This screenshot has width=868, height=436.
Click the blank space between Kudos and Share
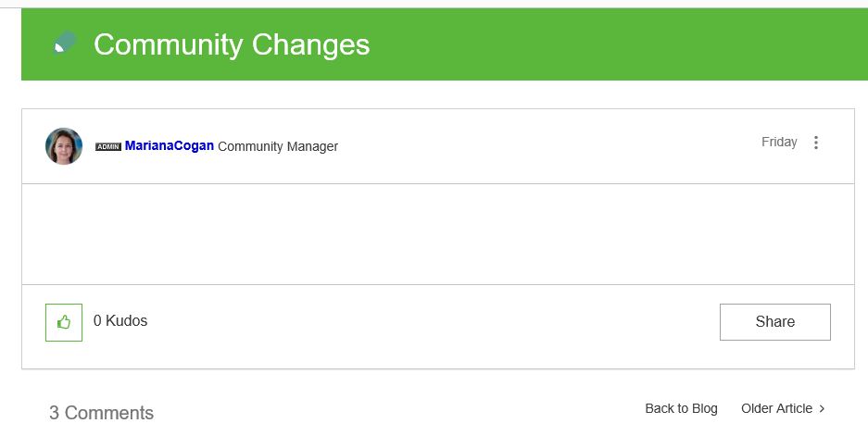point(435,322)
